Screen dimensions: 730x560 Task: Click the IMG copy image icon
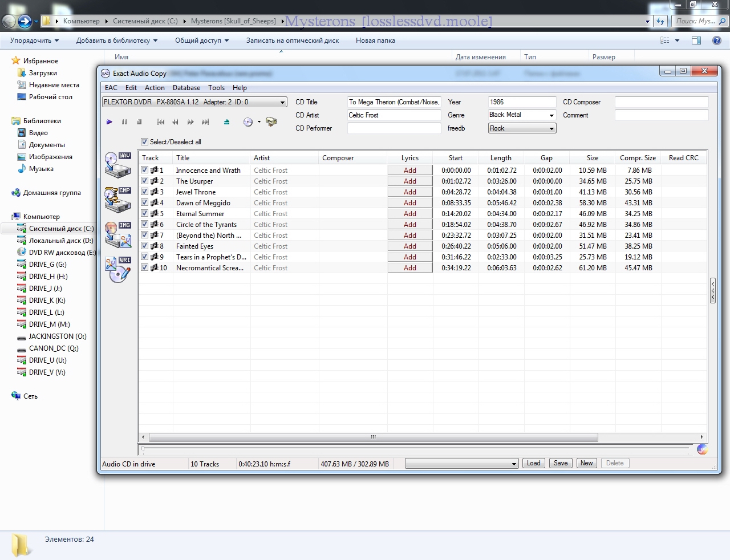tap(118, 235)
